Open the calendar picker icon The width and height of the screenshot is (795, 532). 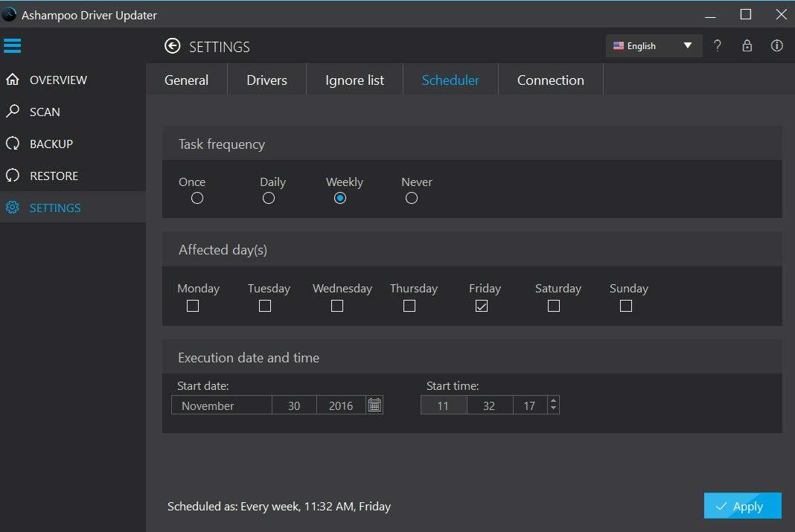click(x=374, y=406)
